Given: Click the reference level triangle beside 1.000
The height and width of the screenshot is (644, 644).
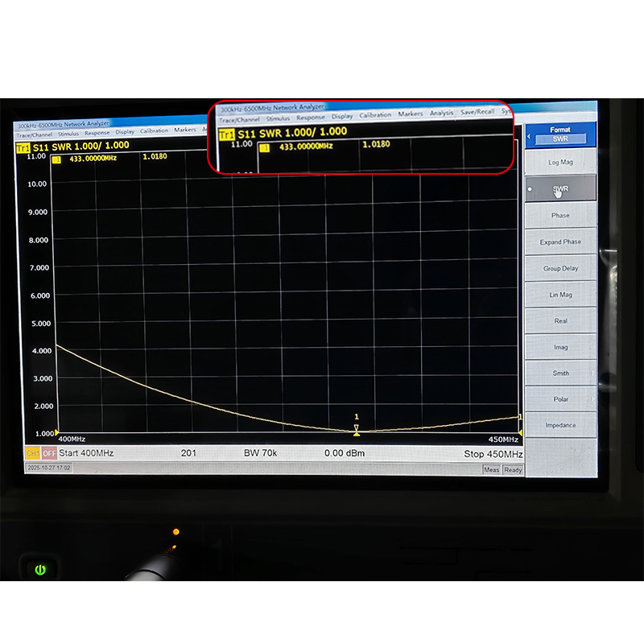Looking at the screenshot, I should [56, 432].
